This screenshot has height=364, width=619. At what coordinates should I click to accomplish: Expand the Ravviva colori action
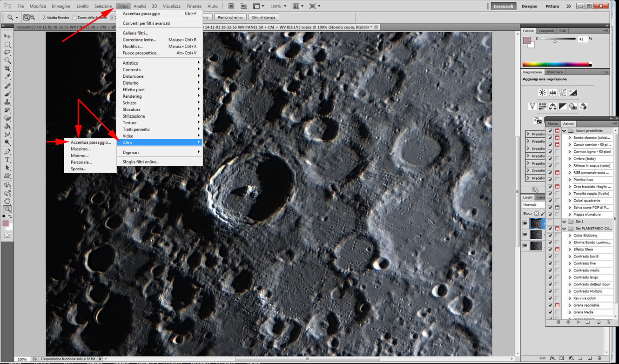(x=570, y=298)
